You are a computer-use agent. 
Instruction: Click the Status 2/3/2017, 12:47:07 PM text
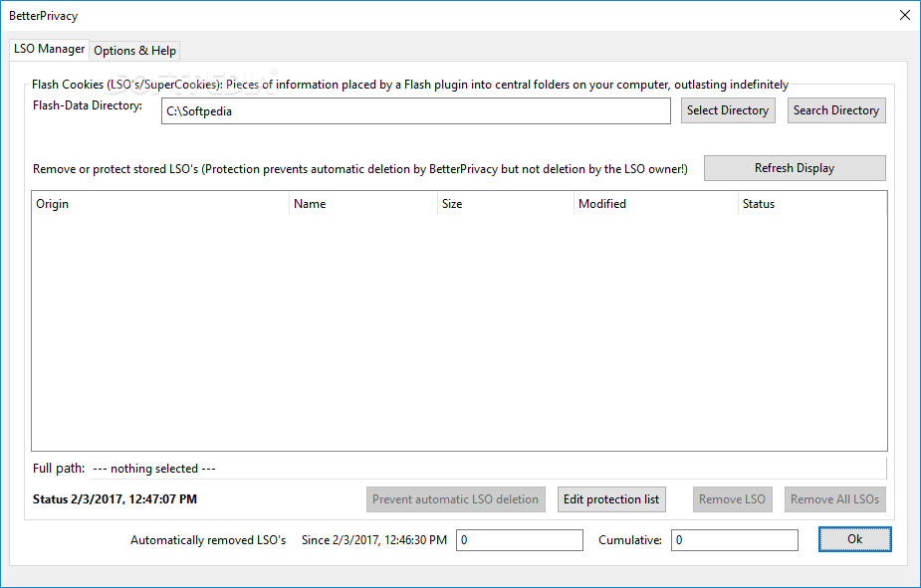pos(115,499)
